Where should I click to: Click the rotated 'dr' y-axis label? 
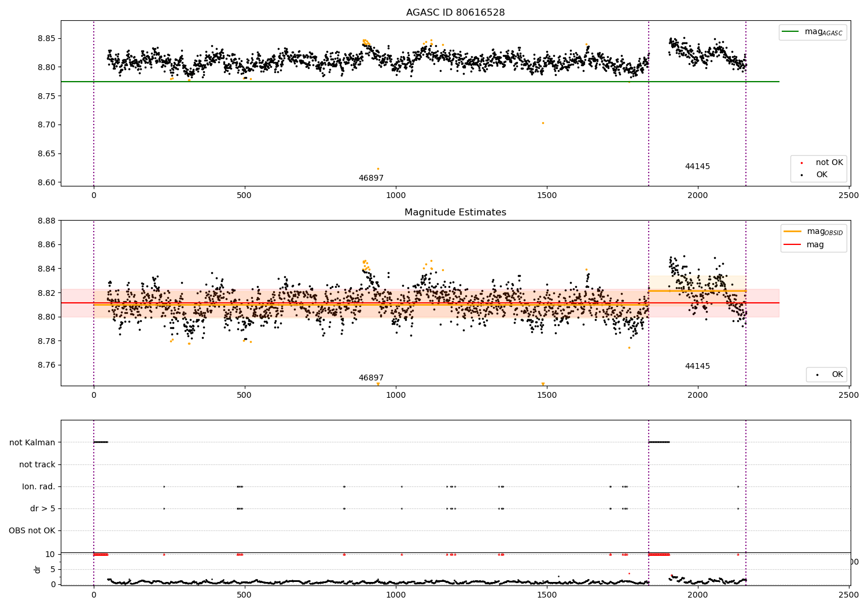pos(38,569)
